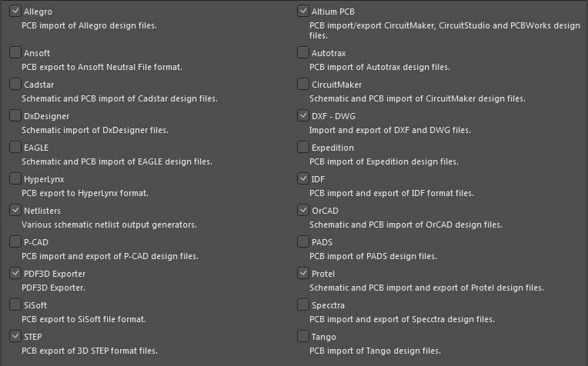
Task: Check the CircuitMaker importer option
Action: (x=303, y=84)
